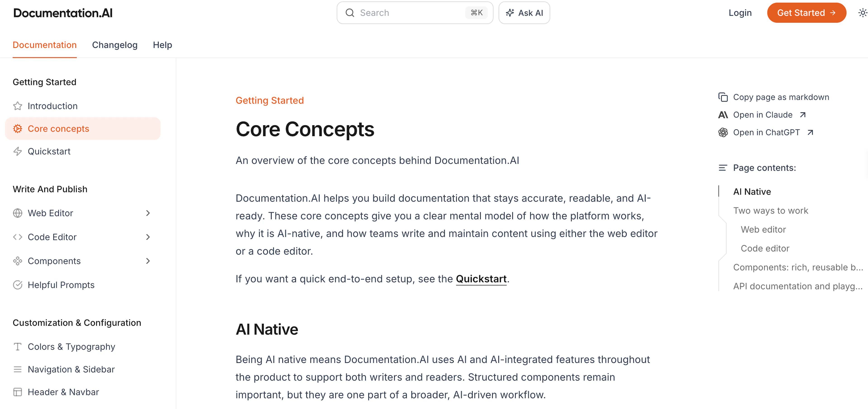Screen dimensions: 868x409
Task: Click the sparkle icon in Ask AI
Action: [x=510, y=13]
